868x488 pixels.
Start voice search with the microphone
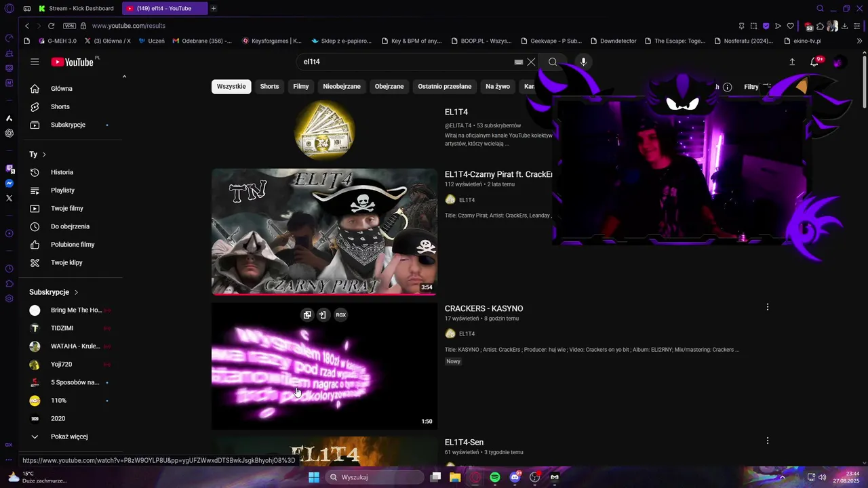pos(583,62)
